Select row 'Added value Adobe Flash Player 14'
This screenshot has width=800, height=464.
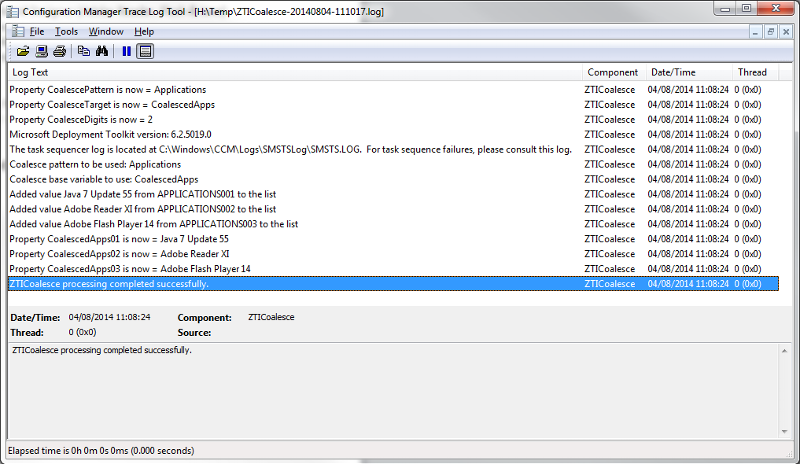393,224
